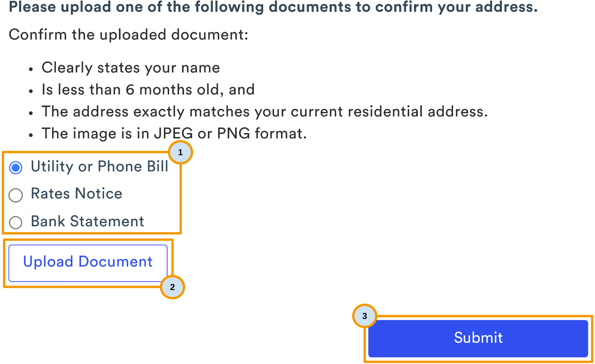Click the numbered callout marker 2
The image size is (595, 364).
(x=172, y=287)
